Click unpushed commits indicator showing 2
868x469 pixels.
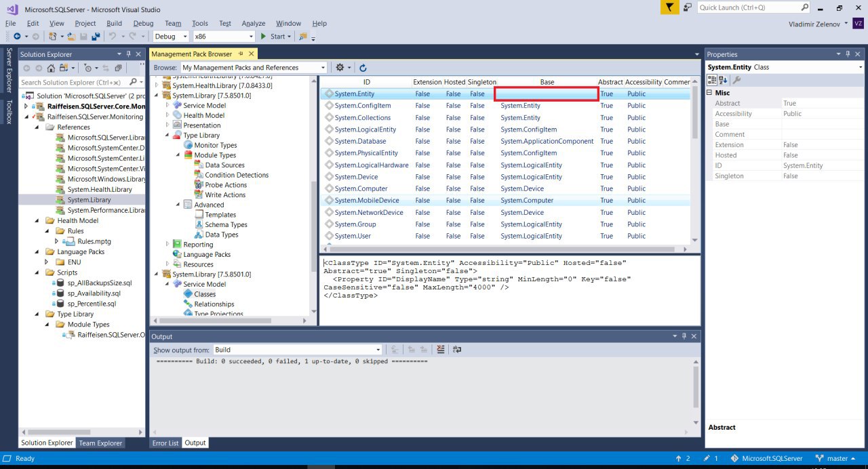pyautogui.click(x=682, y=459)
